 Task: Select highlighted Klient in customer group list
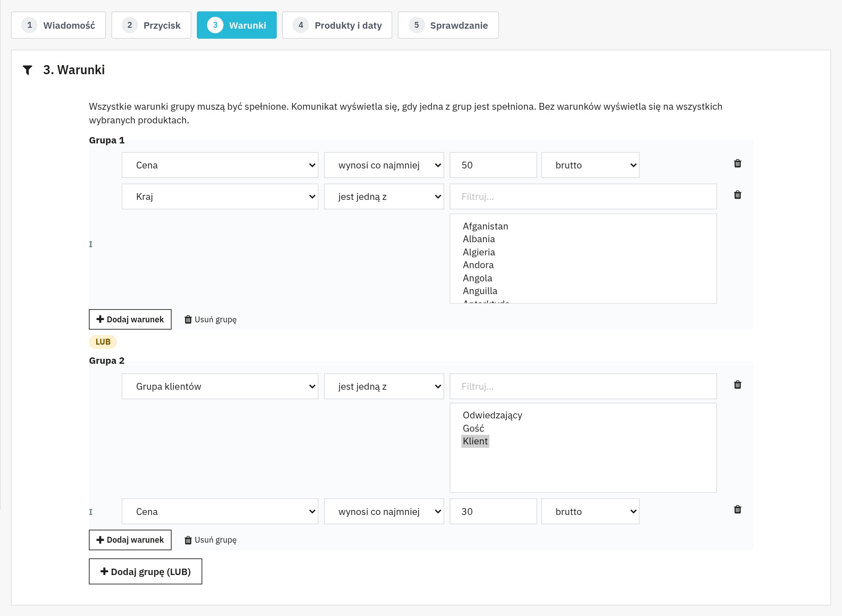(475, 441)
